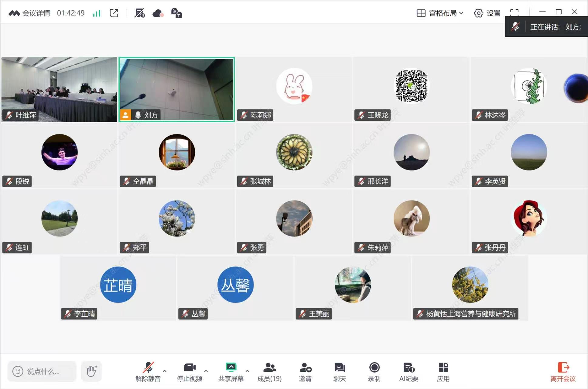The height and width of the screenshot is (389, 588).
Task: Click 朱莉萍's dog avatar
Action: coord(412,218)
